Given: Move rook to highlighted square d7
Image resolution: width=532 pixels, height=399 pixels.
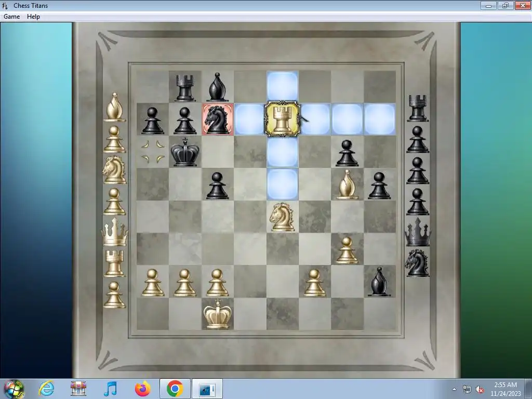Looking at the screenshot, I should click(250, 119).
